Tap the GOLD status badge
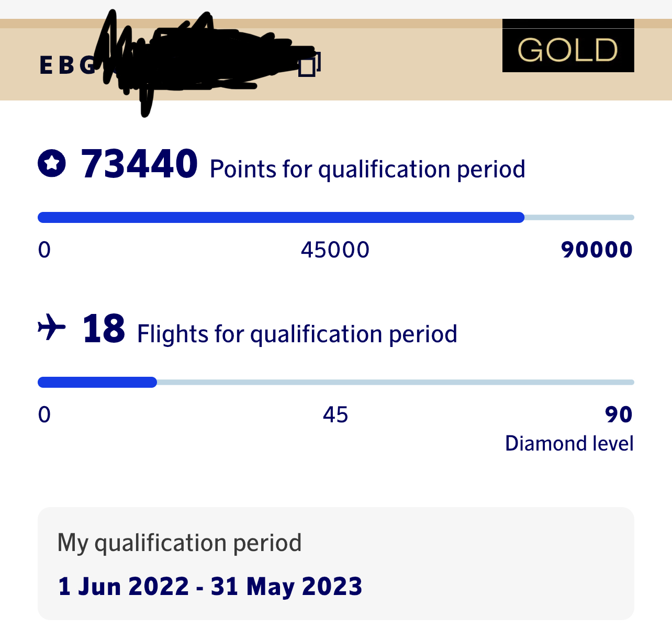This screenshot has width=672, height=629. 568,50
